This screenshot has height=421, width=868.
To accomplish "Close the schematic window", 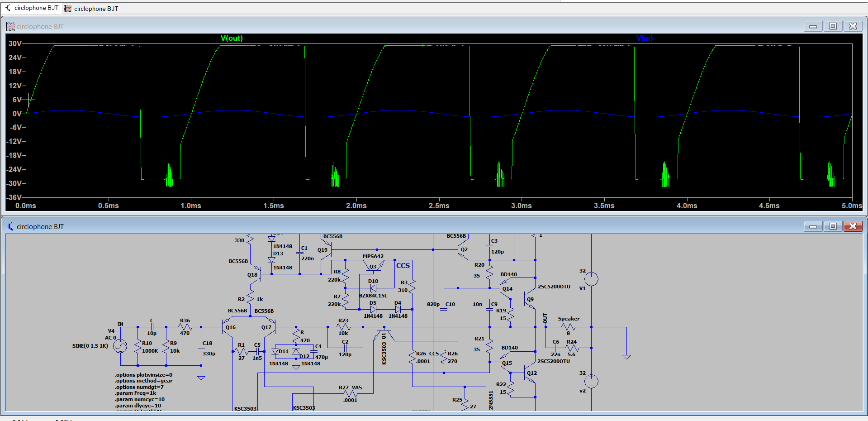I will [853, 226].
